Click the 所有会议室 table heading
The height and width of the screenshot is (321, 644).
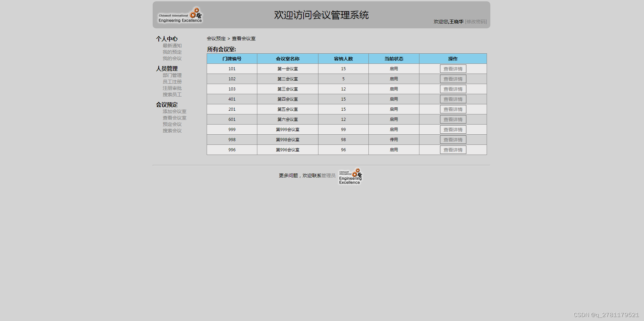[x=222, y=49]
